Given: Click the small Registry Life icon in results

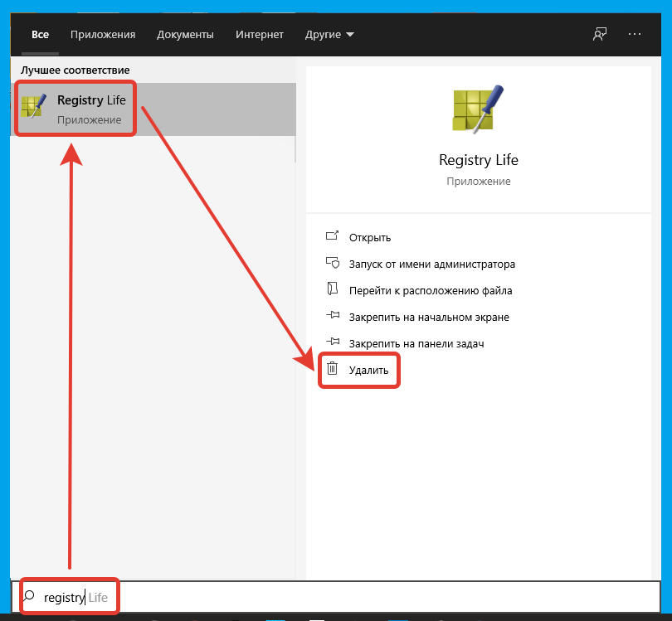Looking at the screenshot, I should pos(33,106).
